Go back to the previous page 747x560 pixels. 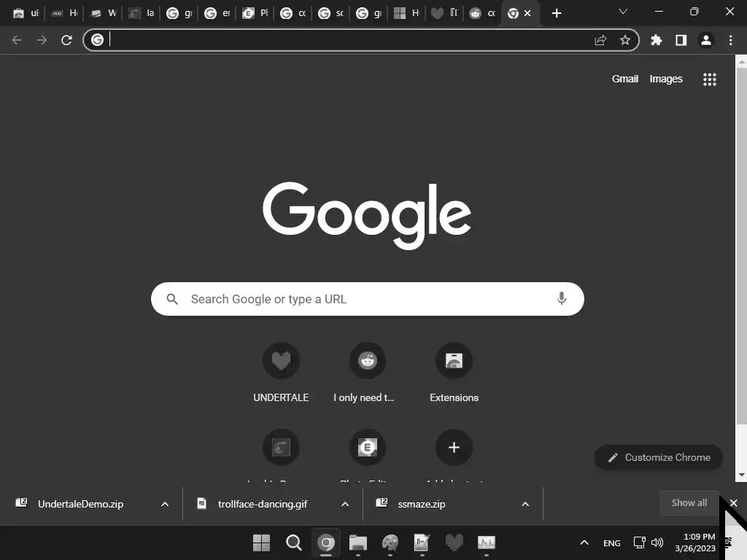(x=18, y=40)
